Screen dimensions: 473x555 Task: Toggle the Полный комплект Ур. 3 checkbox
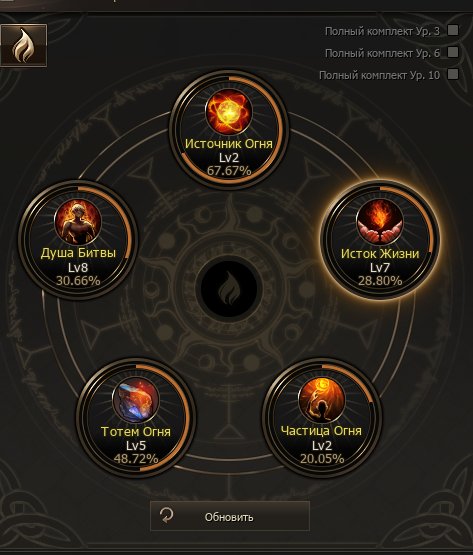coord(453,30)
